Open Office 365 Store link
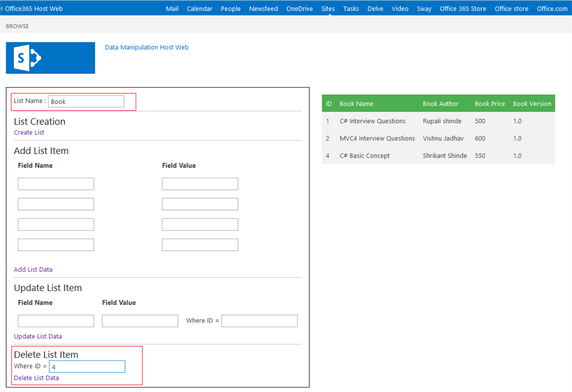 (x=463, y=8)
